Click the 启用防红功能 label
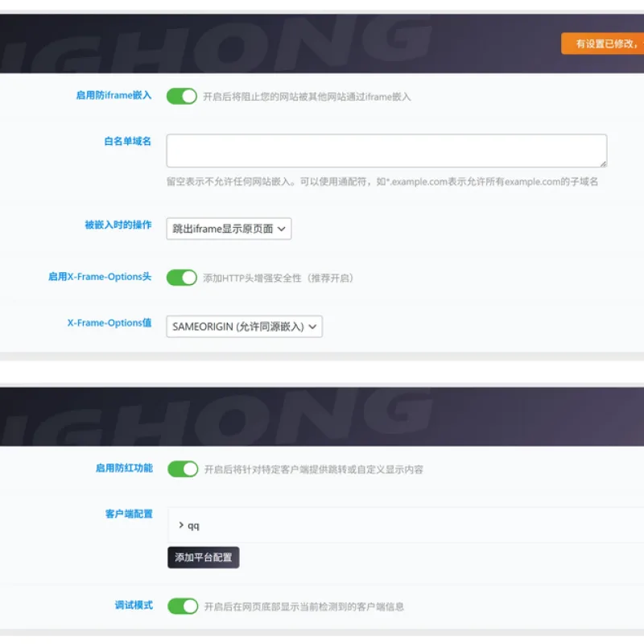 click(x=124, y=469)
